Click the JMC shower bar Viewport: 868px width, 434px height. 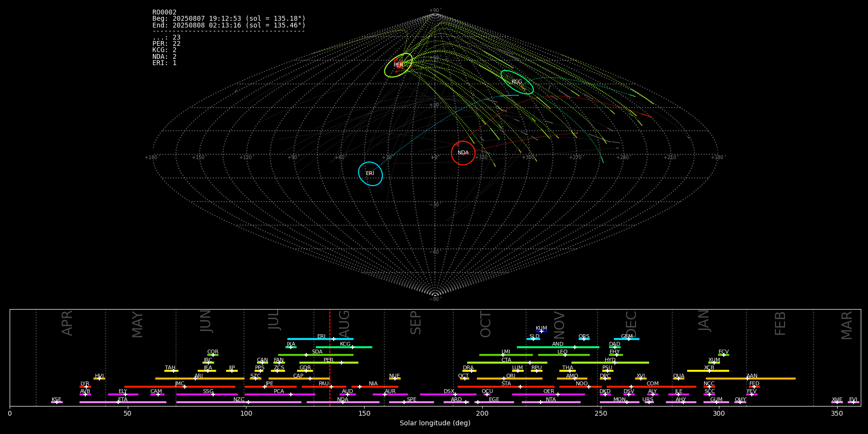[180, 387]
